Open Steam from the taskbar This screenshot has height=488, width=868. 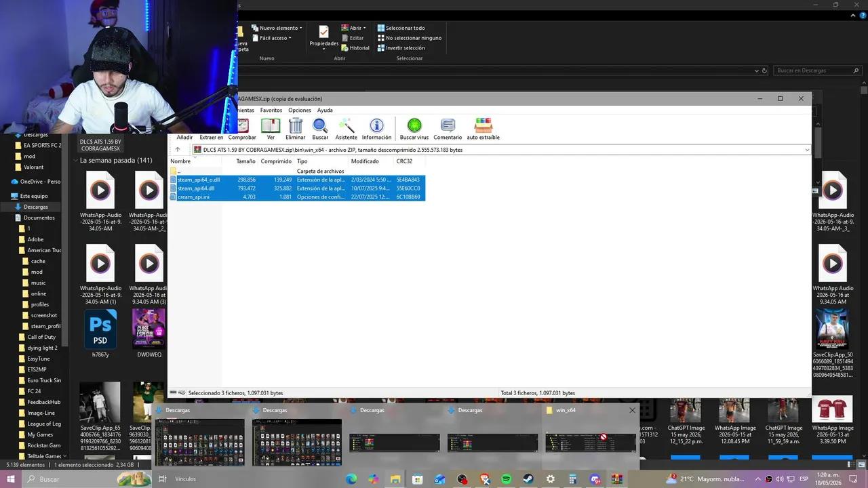click(x=528, y=479)
